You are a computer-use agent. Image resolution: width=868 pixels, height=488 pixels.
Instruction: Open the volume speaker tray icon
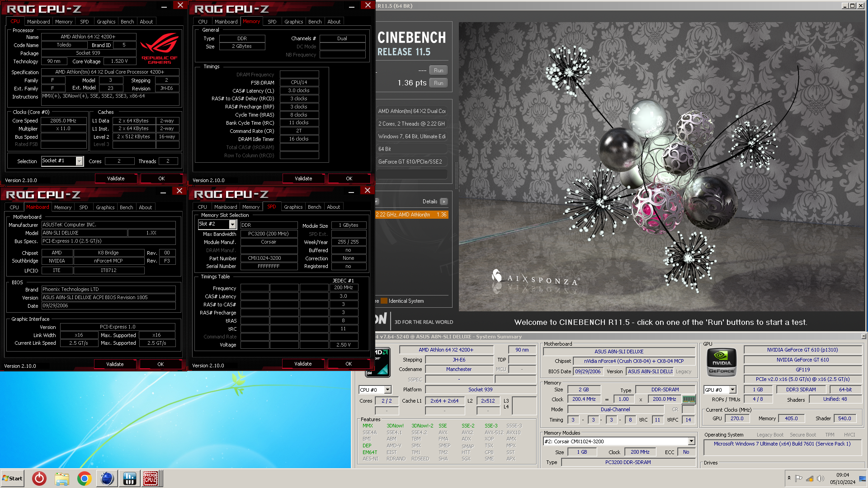coord(821,478)
